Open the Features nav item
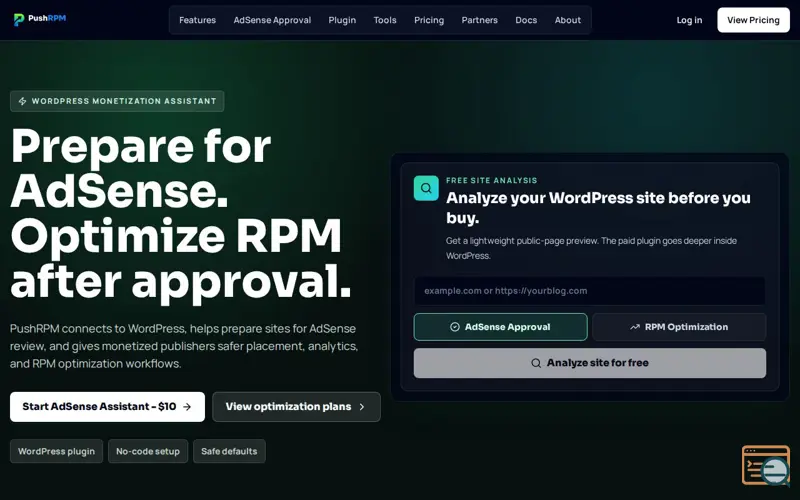 (x=197, y=20)
